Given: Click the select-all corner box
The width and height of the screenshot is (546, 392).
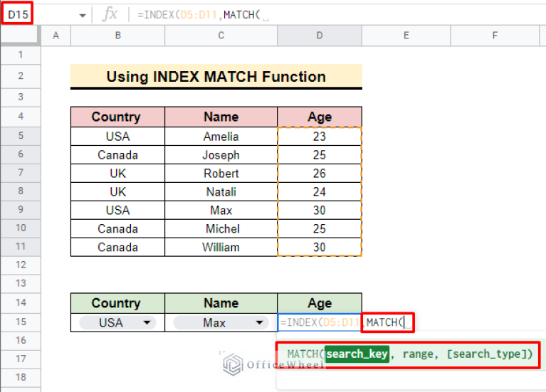Looking at the screenshot, I should (21, 35).
